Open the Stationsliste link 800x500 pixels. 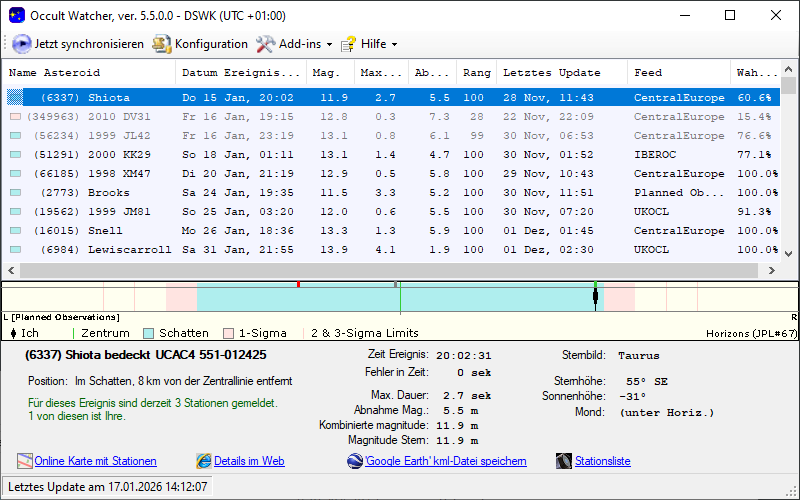click(603, 461)
